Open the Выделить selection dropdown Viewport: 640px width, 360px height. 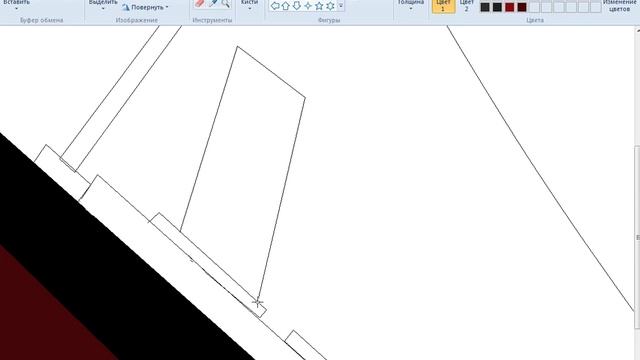point(103,5)
